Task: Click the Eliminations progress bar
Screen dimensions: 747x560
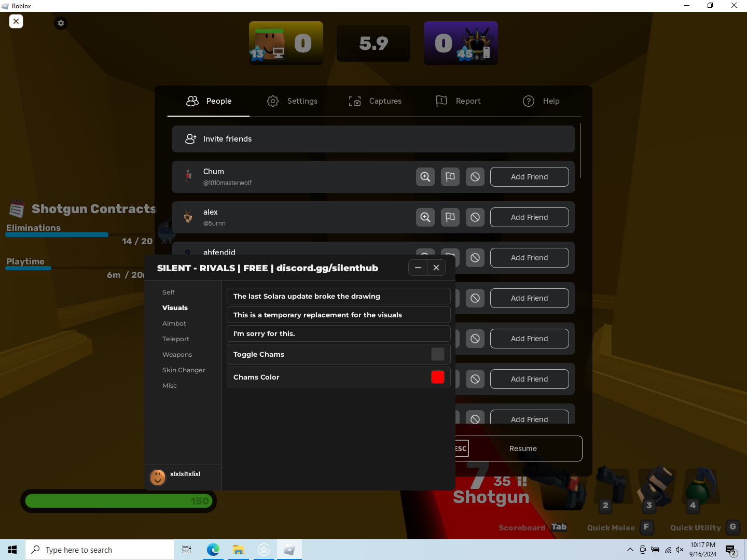Action: [x=79, y=235]
